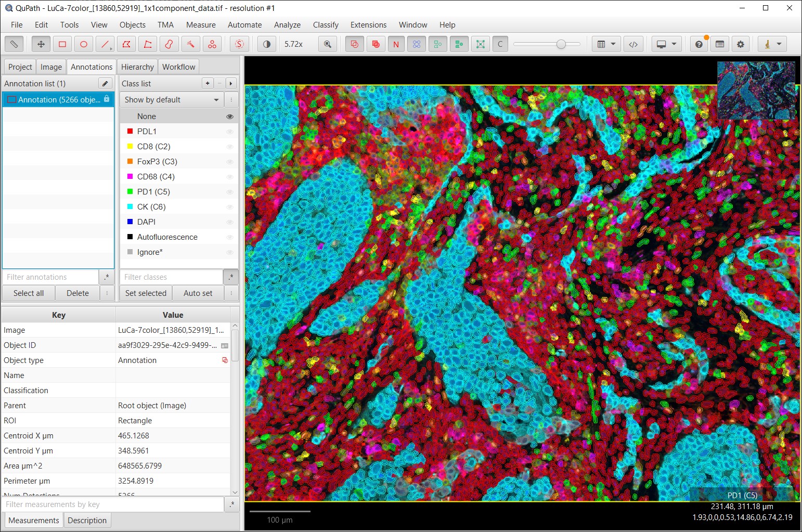Switch to the Hierarchy tab
Image resolution: width=802 pixels, height=532 pixels.
click(x=137, y=67)
